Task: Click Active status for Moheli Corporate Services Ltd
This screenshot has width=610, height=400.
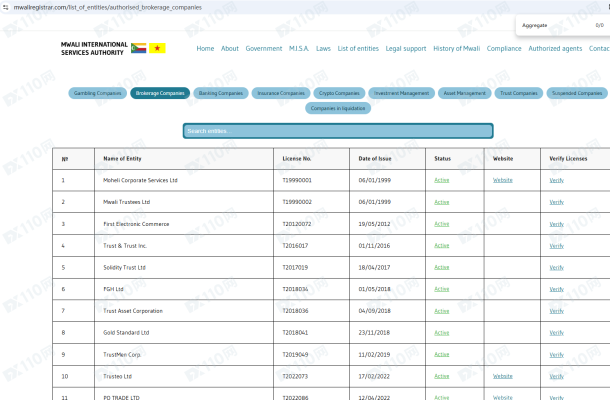Action: (442, 180)
